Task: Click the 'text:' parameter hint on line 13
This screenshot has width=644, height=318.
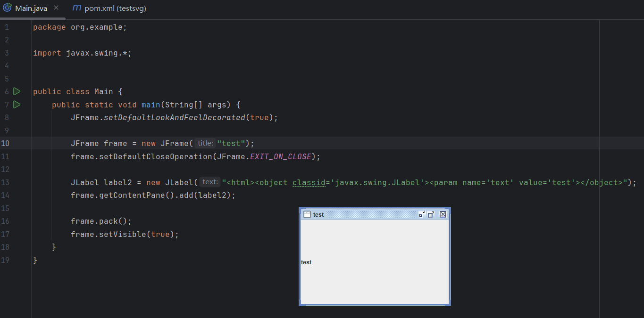Action: [210, 182]
